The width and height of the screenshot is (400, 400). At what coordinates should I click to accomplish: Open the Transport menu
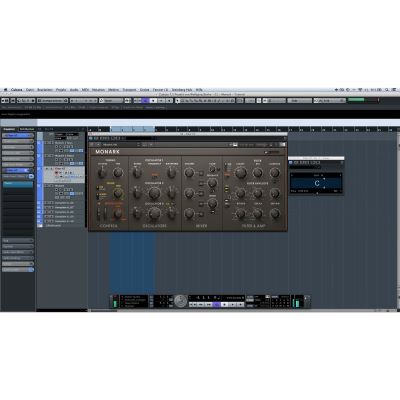(x=129, y=90)
